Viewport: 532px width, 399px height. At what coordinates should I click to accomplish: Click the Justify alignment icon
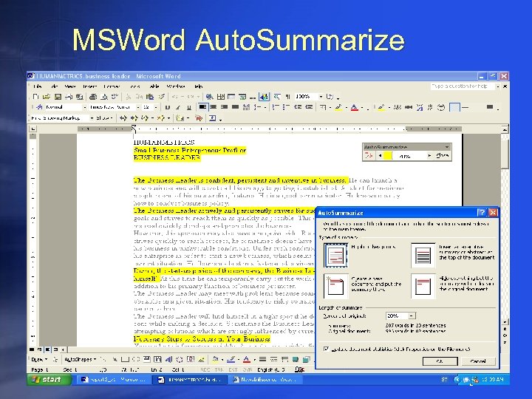235,107
